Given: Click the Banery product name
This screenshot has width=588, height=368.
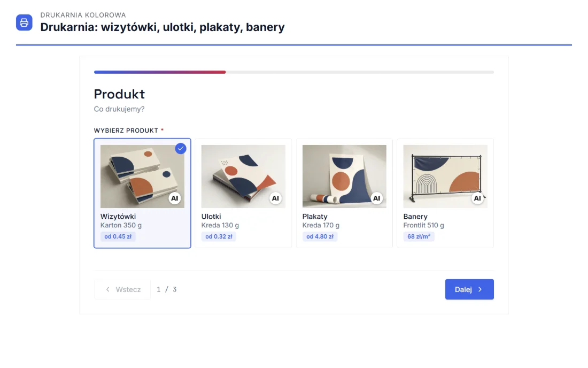Looking at the screenshot, I should pos(415,217).
